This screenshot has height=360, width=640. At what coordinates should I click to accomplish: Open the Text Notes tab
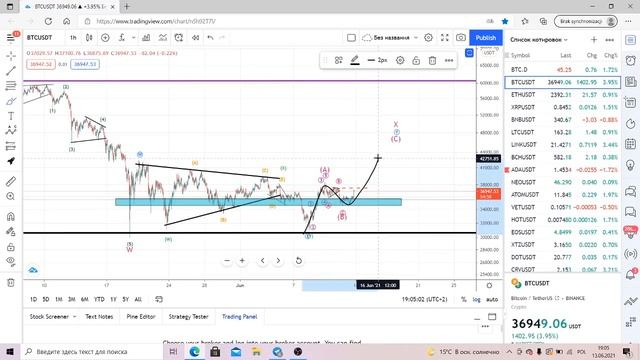(x=99, y=317)
